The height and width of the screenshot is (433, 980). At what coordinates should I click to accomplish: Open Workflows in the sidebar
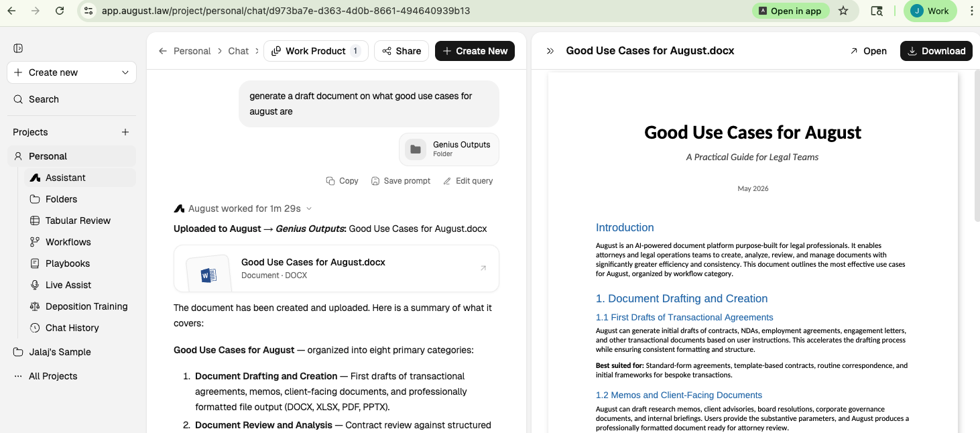[80, 242]
